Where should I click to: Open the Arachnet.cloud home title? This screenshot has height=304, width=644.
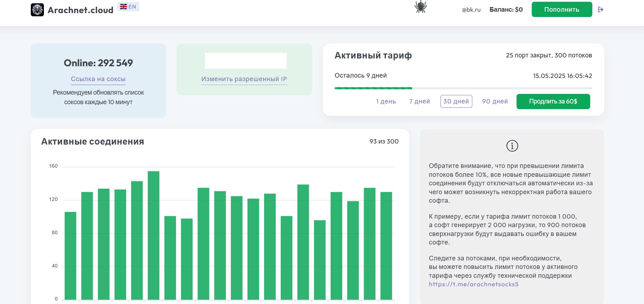tap(80, 10)
